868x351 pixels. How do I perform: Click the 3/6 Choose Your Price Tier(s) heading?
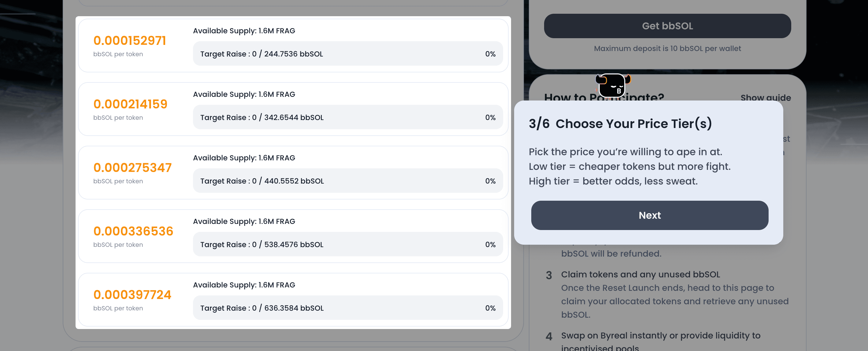[620, 124]
